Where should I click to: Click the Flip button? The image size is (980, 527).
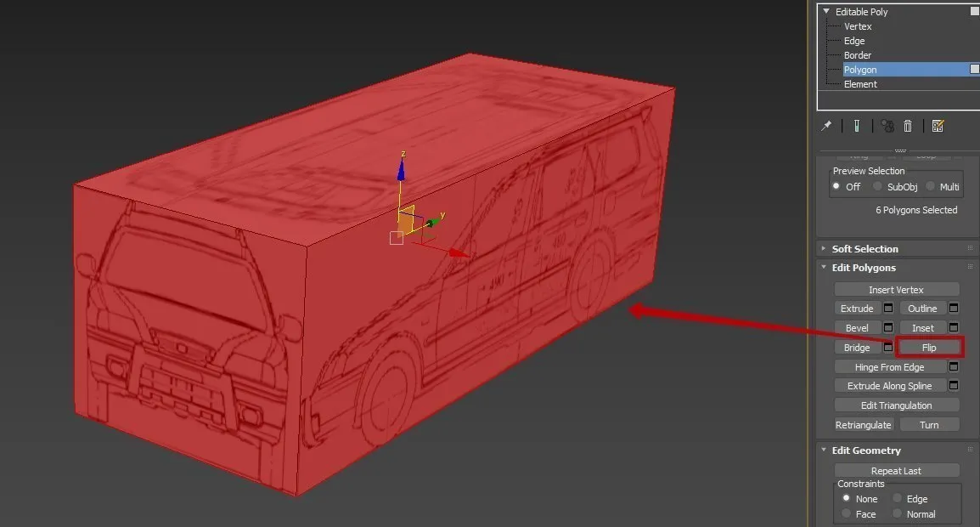coord(929,348)
